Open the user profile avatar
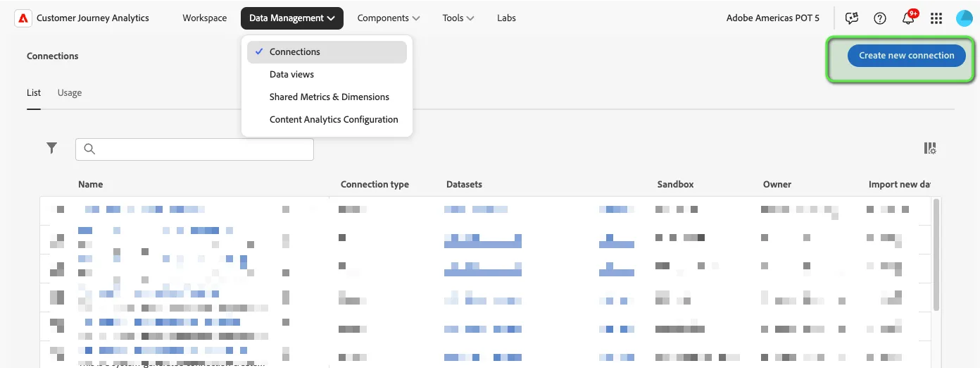The image size is (980, 368). (x=965, y=18)
